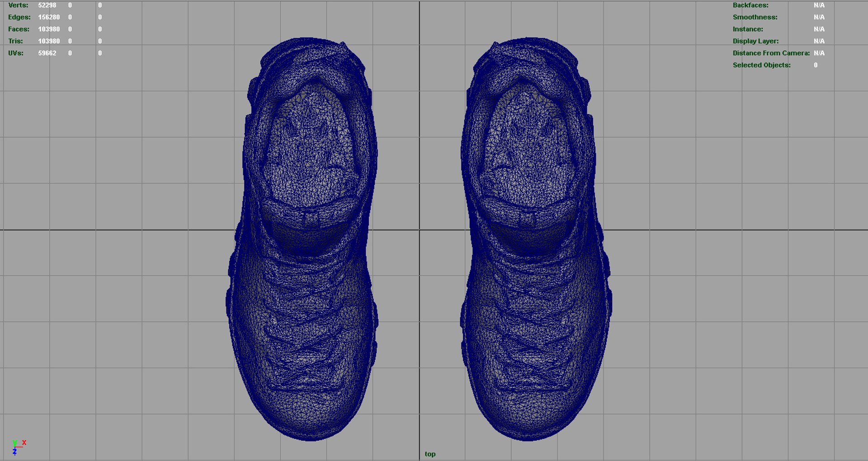Viewport: 868px width, 461px height.
Task: Click the Edges count value 156280
Action: click(49, 17)
